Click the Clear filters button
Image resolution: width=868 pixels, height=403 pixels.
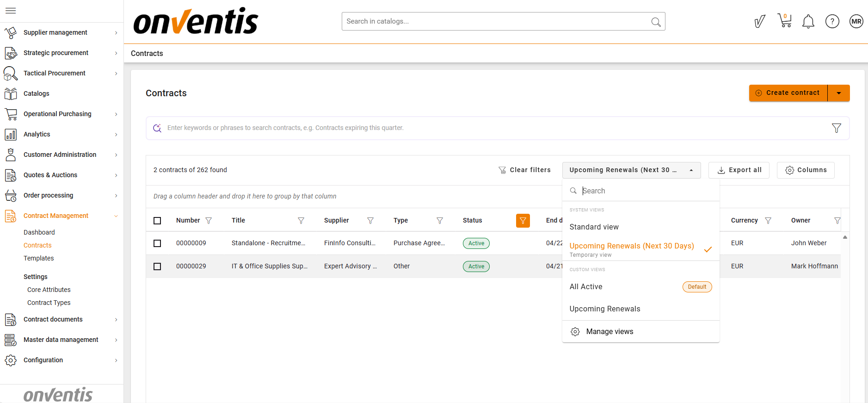point(524,170)
